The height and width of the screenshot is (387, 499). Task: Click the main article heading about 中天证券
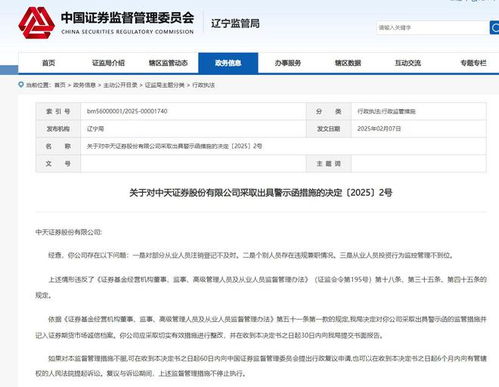pos(261,192)
